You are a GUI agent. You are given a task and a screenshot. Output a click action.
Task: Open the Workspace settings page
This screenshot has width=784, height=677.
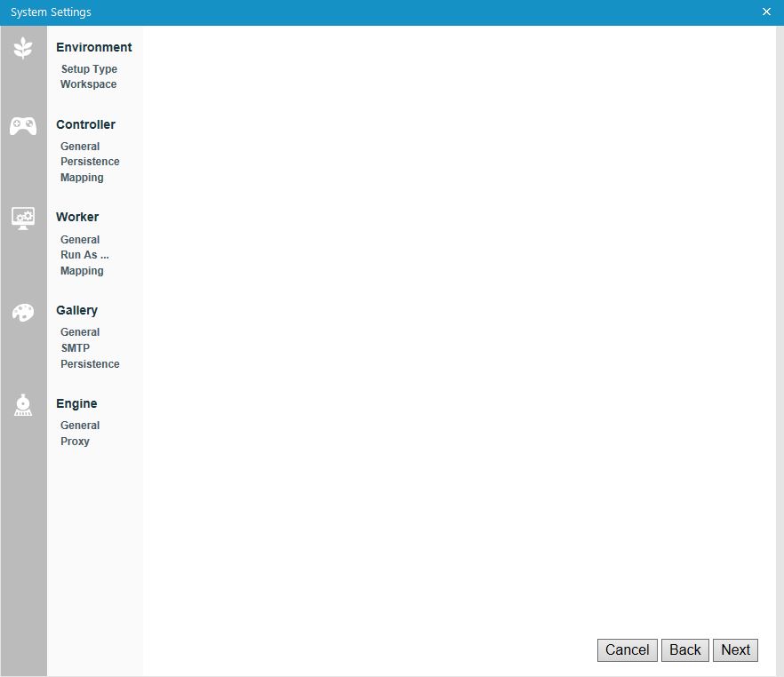tap(88, 84)
